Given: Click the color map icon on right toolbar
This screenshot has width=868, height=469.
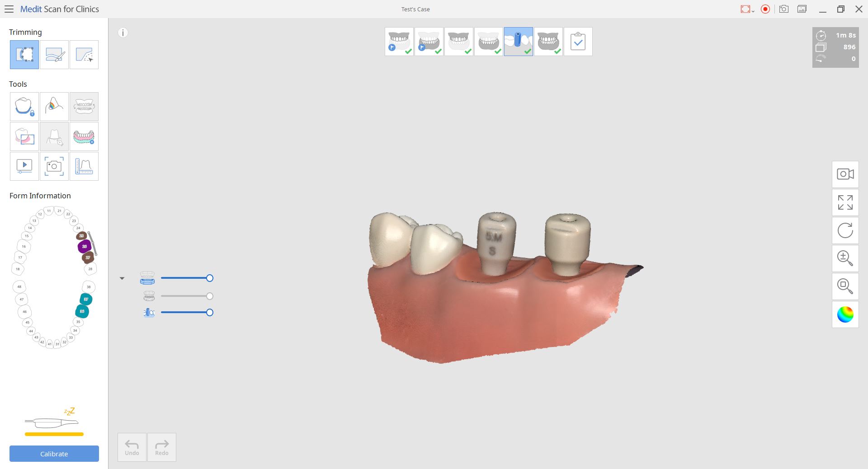Looking at the screenshot, I should coord(845,314).
